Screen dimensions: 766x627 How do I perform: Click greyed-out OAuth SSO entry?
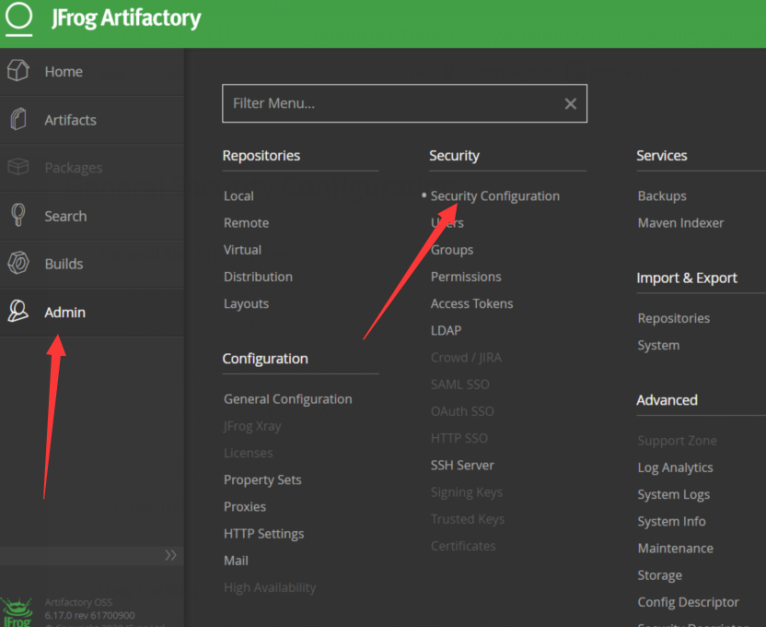[462, 411]
